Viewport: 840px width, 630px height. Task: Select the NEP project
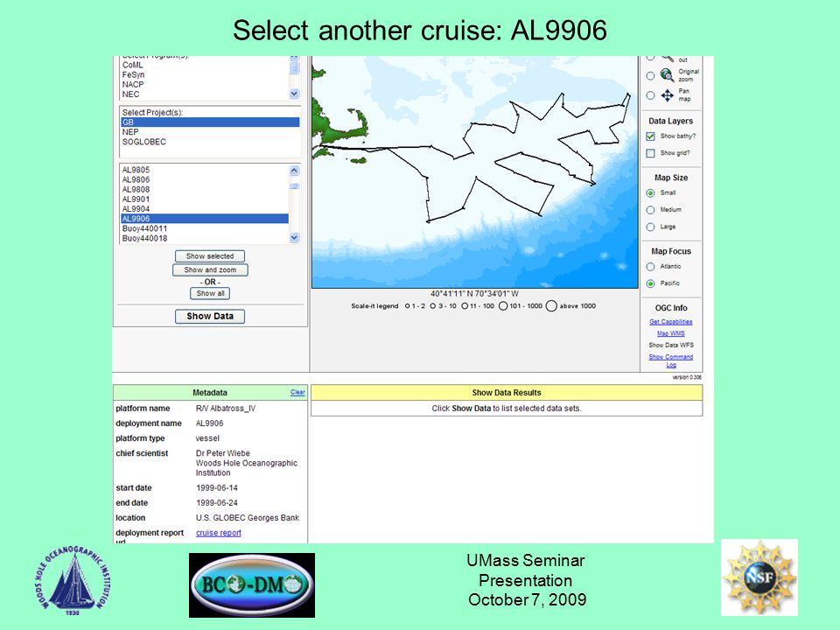point(210,132)
